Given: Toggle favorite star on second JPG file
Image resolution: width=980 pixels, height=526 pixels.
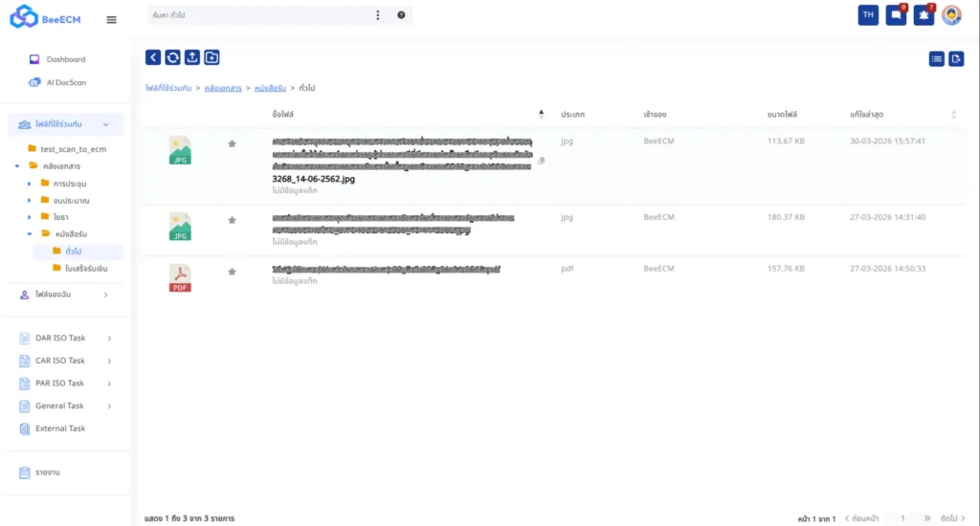Looking at the screenshot, I should click(232, 220).
